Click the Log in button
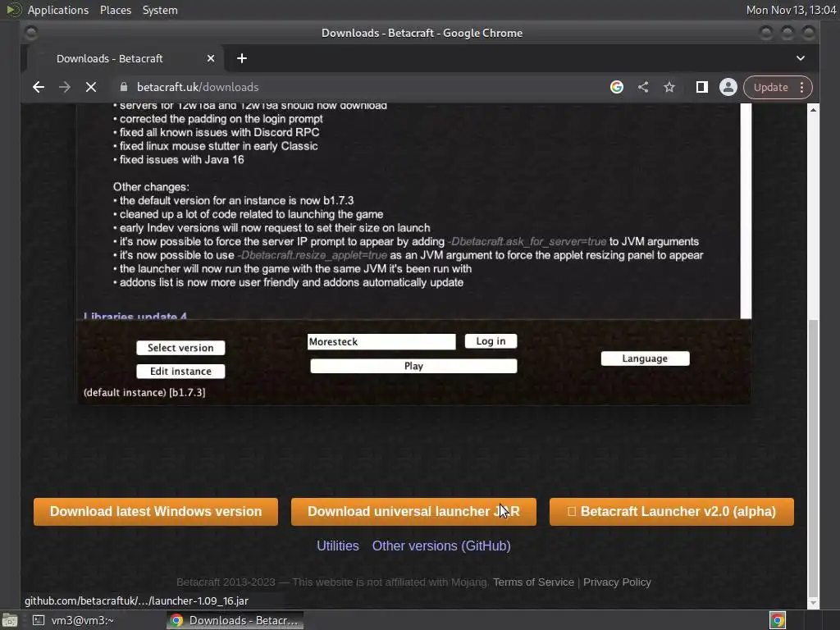The height and width of the screenshot is (630, 840). pyautogui.click(x=491, y=341)
